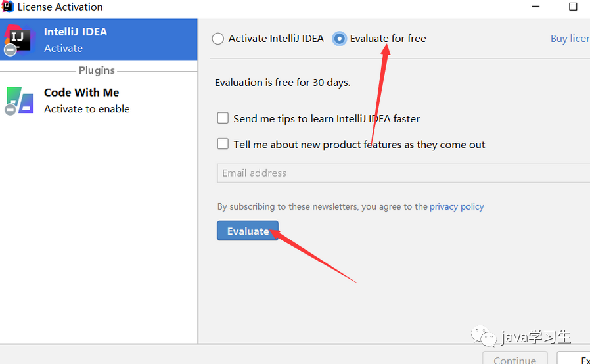Click the Continue button at the bottom
This screenshot has width=590, height=364.
click(514, 359)
